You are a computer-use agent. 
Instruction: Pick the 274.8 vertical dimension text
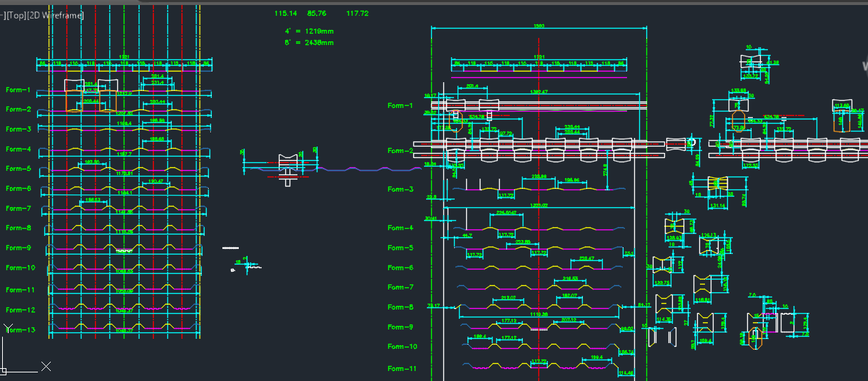(606, 172)
